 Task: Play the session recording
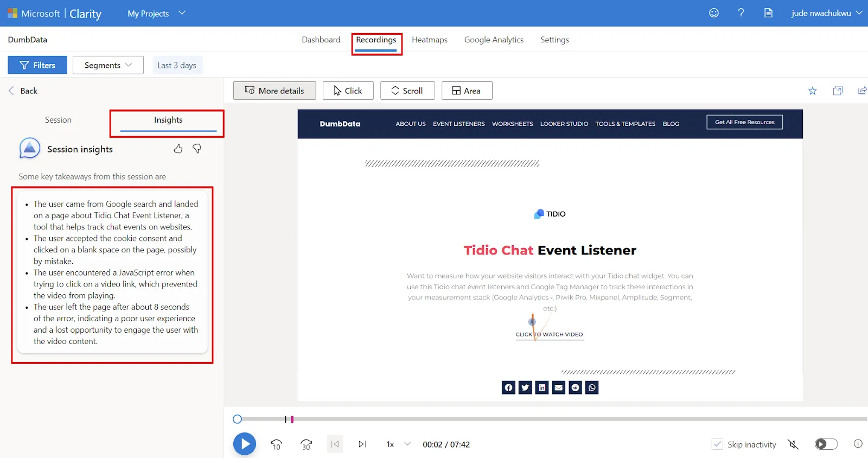pos(245,444)
